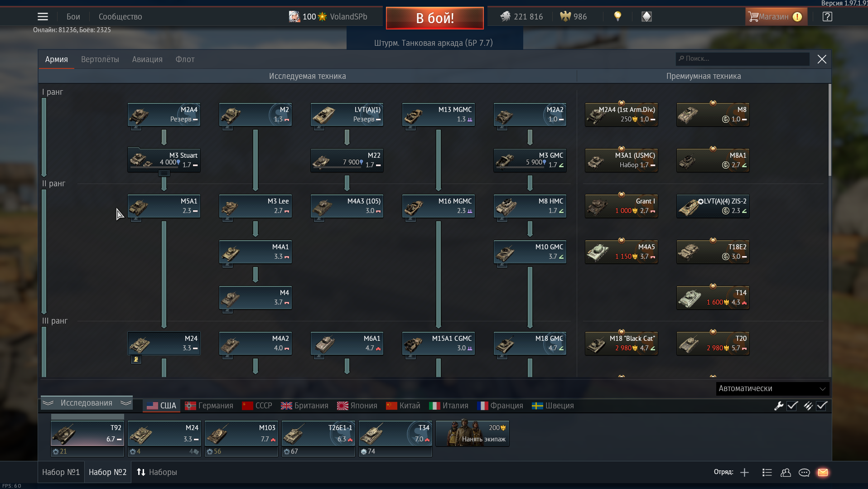The width and height of the screenshot is (868, 489).
Task: Expand the Исследования panel right chevron
Action: coord(126,403)
